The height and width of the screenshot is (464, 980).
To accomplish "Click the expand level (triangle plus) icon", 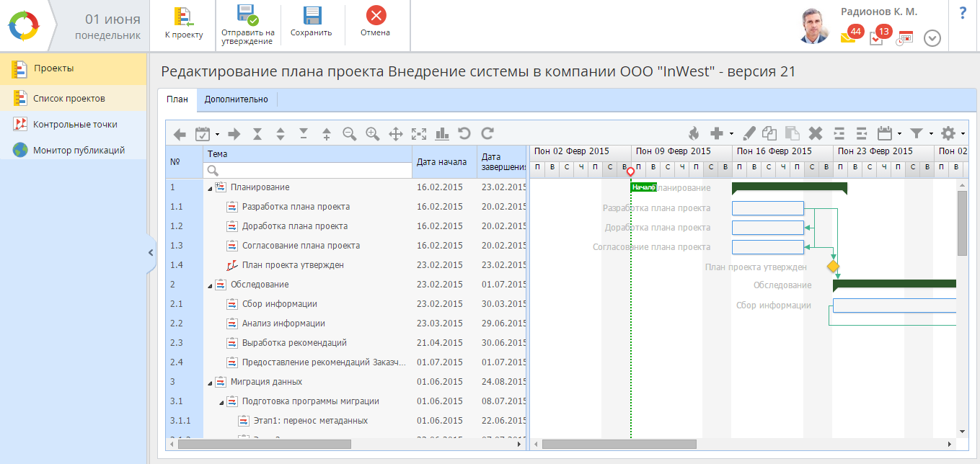I will pyautogui.click(x=327, y=134).
